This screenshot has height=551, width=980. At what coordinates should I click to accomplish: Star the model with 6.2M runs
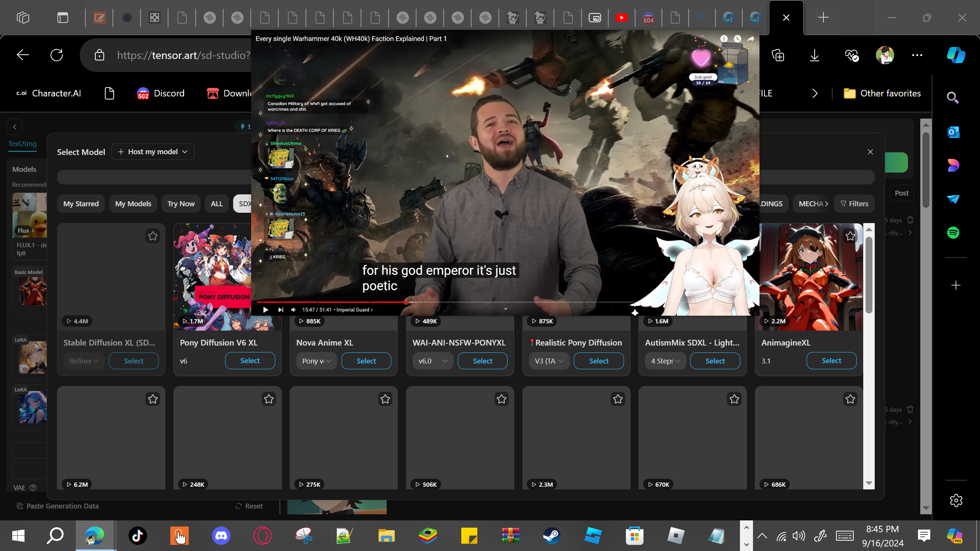point(153,399)
